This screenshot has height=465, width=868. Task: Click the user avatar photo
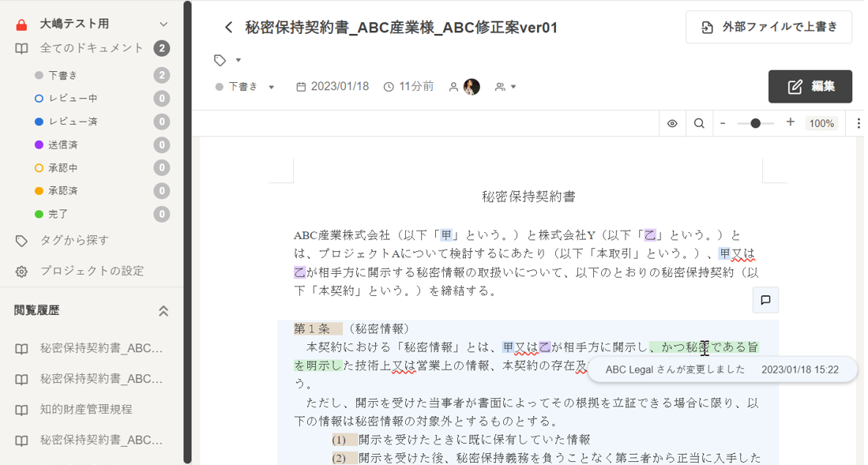click(x=472, y=87)
